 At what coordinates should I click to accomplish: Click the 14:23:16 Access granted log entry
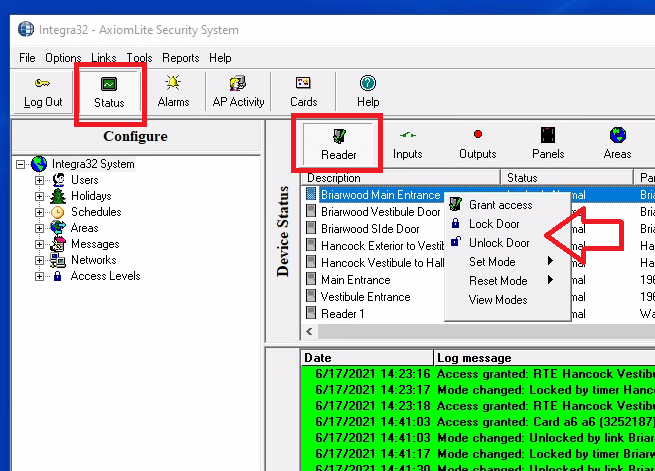pos(478,374)
